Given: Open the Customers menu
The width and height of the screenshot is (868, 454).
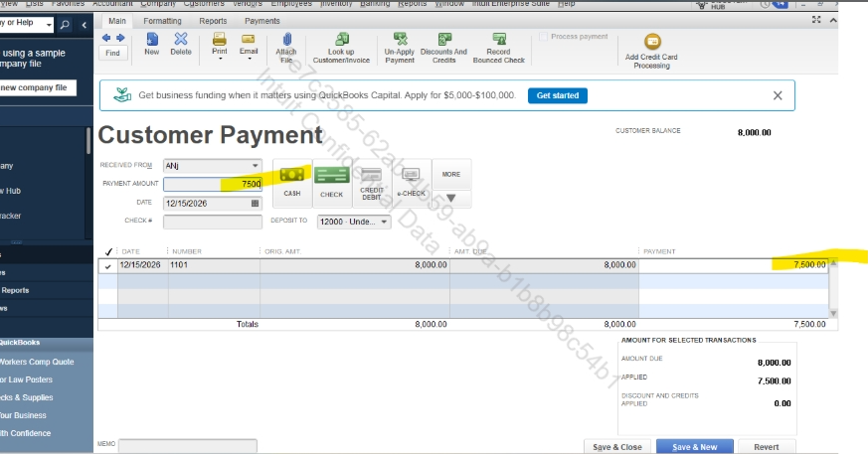Looking at the screenshot, I should [204, 3].
